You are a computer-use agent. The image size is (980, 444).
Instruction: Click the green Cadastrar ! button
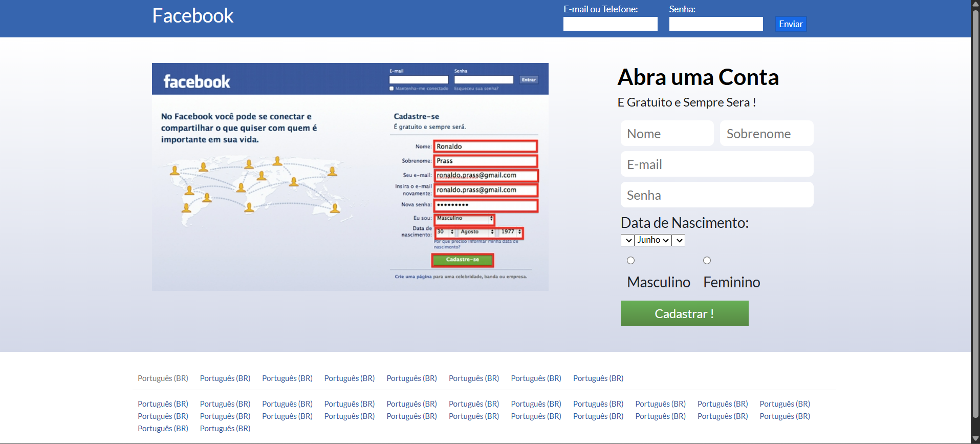click(x=684, y=313)
